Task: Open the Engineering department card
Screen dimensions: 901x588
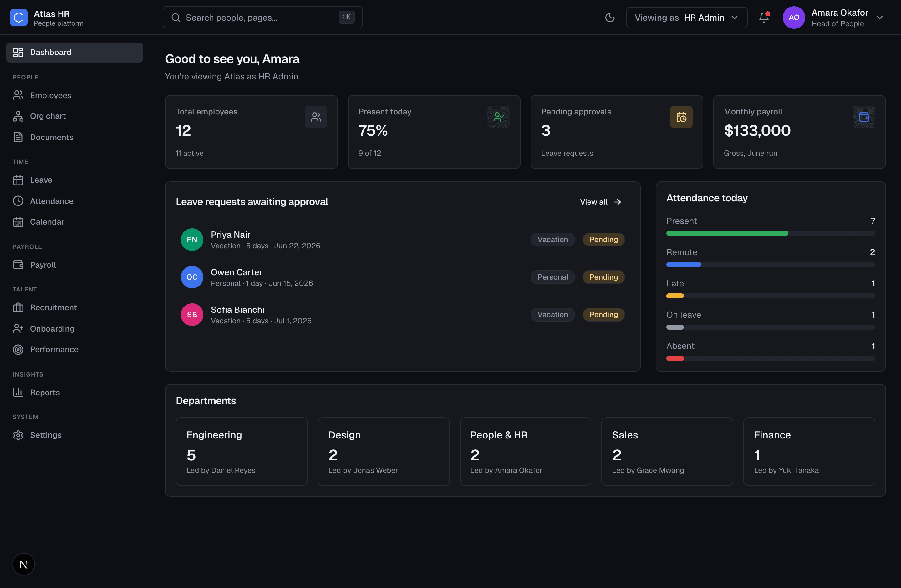Action: click(242, 451)
